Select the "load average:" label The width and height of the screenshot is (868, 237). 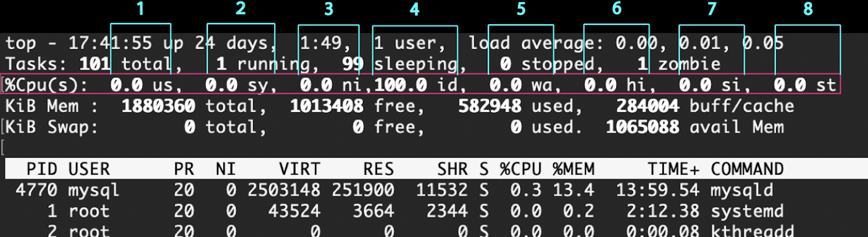point(536,43)
